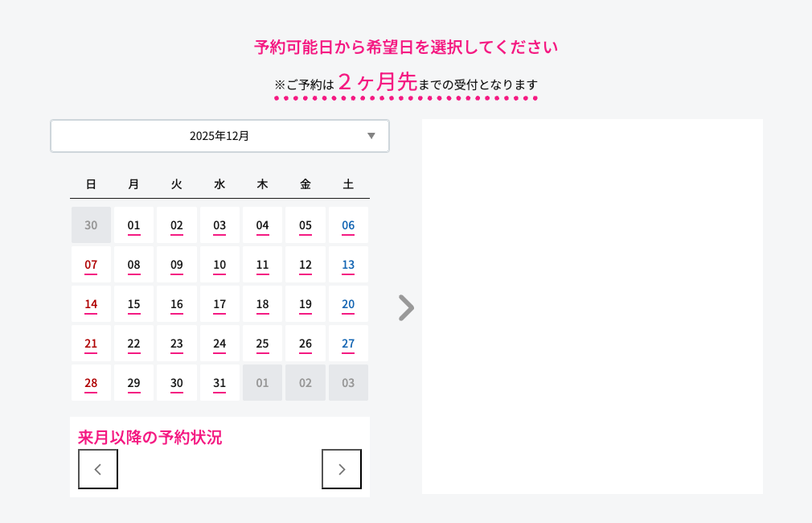Image resolution: width=812 pixels, height=523 pixels.
Task: Choose Sunday December 14
Action: [x=91, y=304]
